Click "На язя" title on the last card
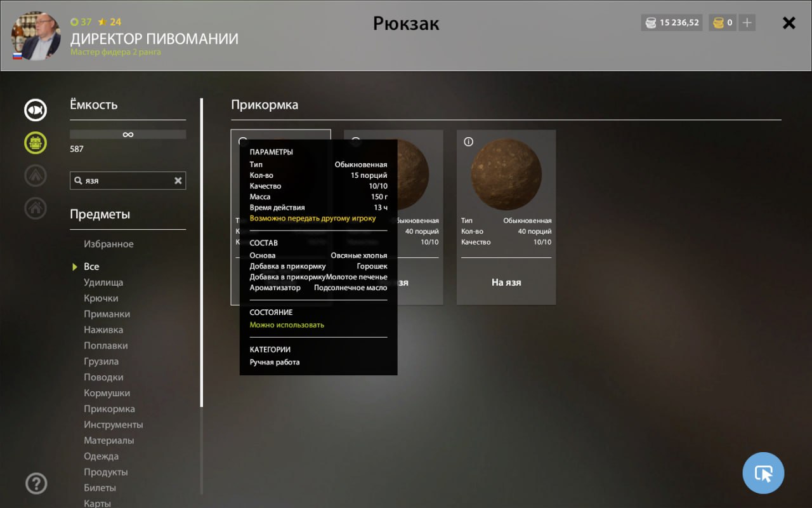Screen dimensions: 812x508 (506, 283)
